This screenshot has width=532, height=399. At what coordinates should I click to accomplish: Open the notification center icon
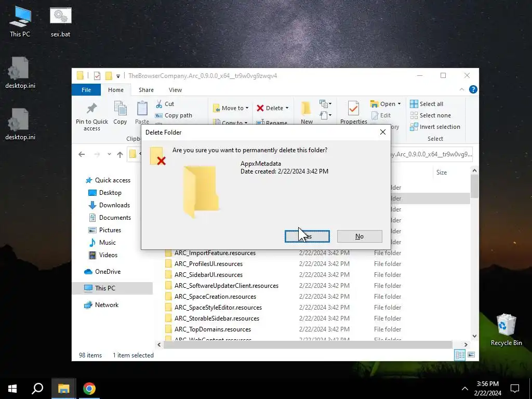coord(515,389)
